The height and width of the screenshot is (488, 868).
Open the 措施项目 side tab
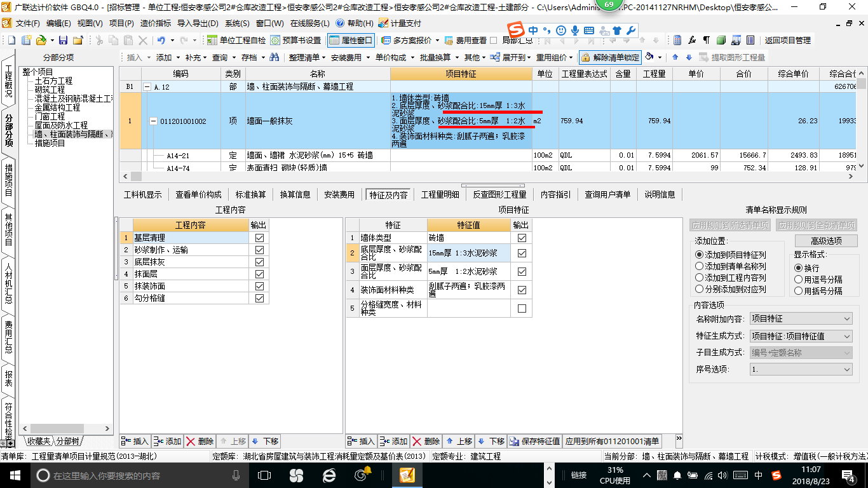[8, 180]
